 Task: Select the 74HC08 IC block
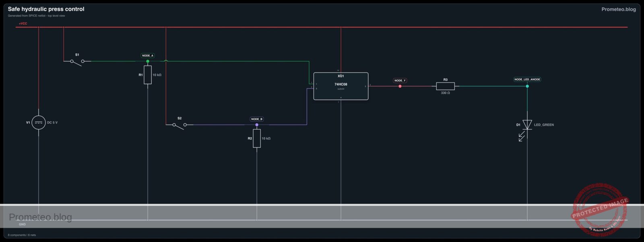point(341,86)
